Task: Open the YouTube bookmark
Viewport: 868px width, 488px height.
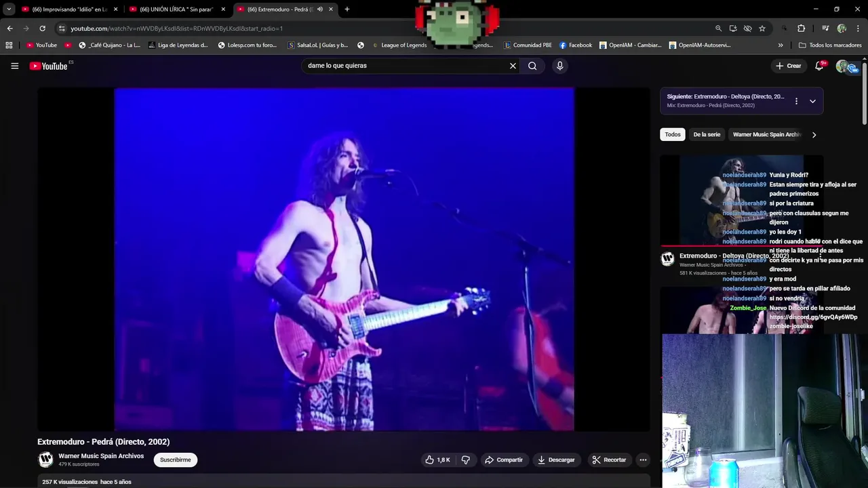Action: [41, 45]
